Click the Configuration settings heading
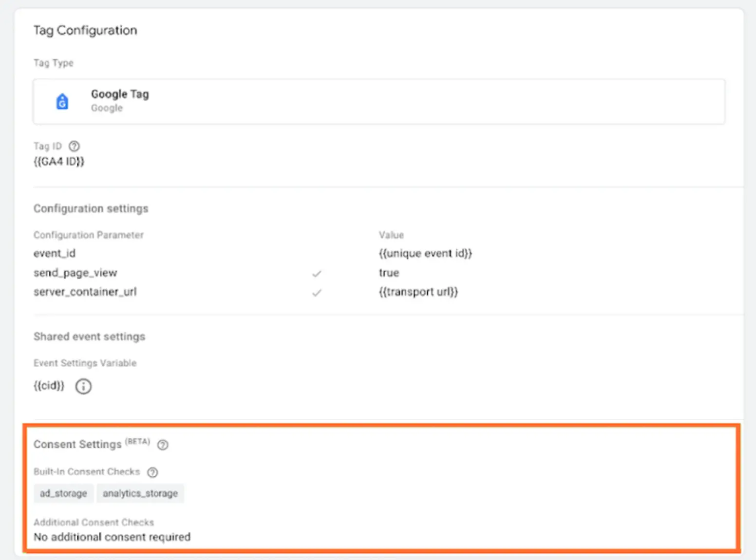 click(91, 208)
